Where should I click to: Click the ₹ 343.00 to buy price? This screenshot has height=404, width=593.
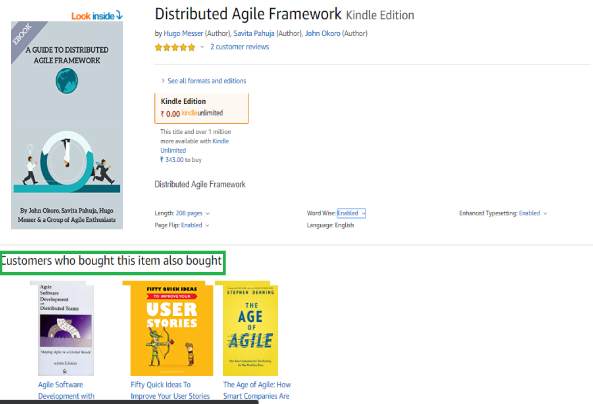click(x=181, y=160)
